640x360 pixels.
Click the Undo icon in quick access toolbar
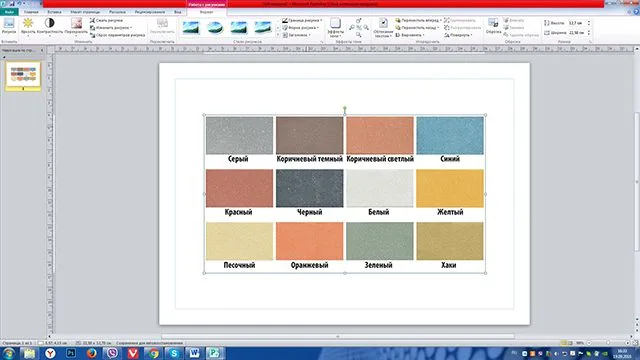(x=19, y=4)
